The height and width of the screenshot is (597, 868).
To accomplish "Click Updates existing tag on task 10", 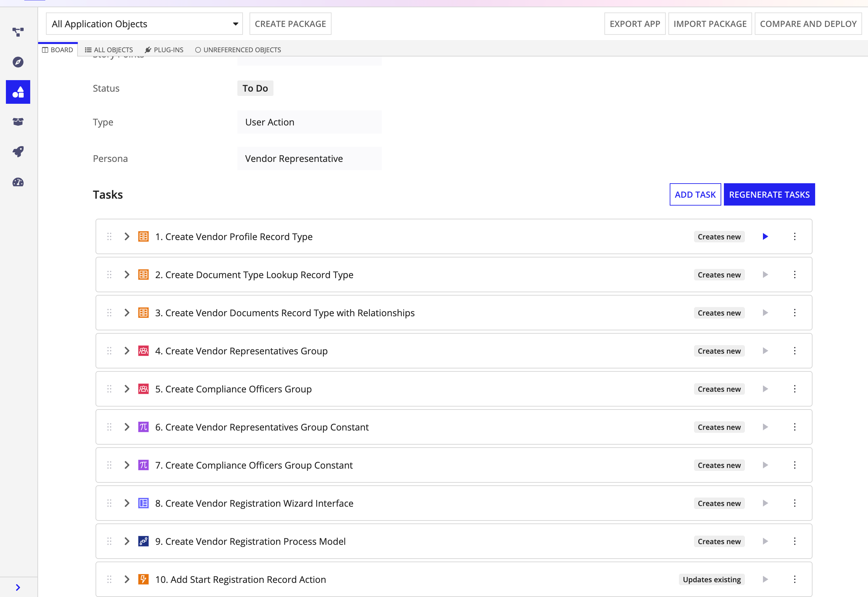I will click(712, 579).
